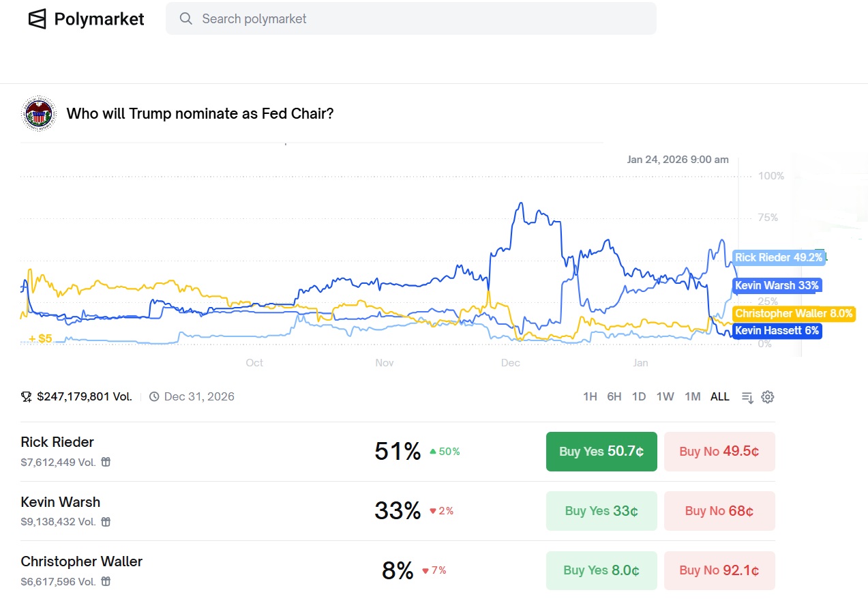This screenshot has height=599, width=868.
Task: Buy Yes on Rick Rieder at 50.7¢
Action: coord(601,452)
